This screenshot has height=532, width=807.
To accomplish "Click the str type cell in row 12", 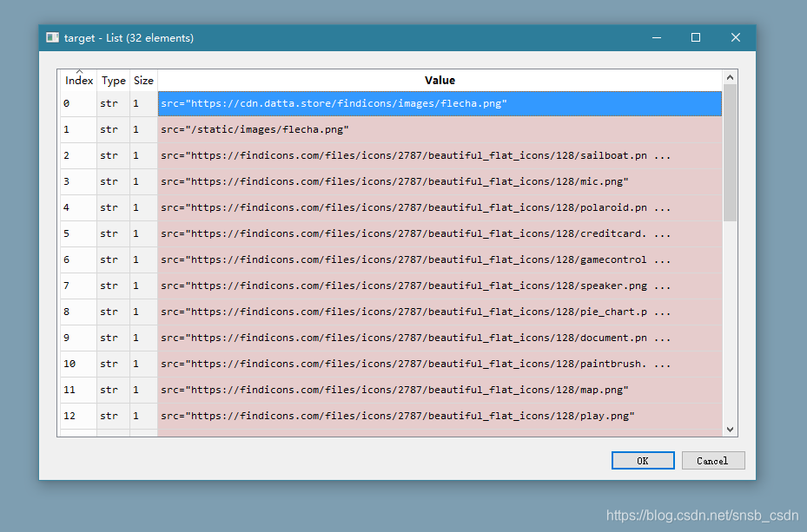I will (x=113, y=416).
